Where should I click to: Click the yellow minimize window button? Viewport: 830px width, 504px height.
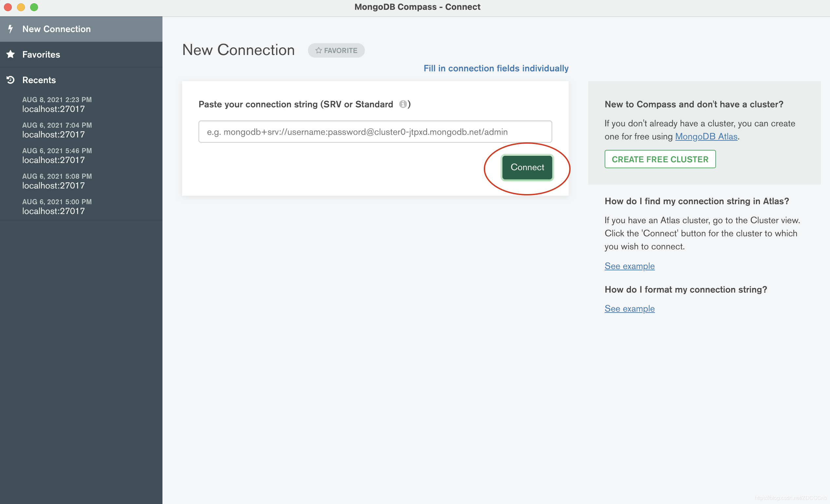[x=21, y=7]
